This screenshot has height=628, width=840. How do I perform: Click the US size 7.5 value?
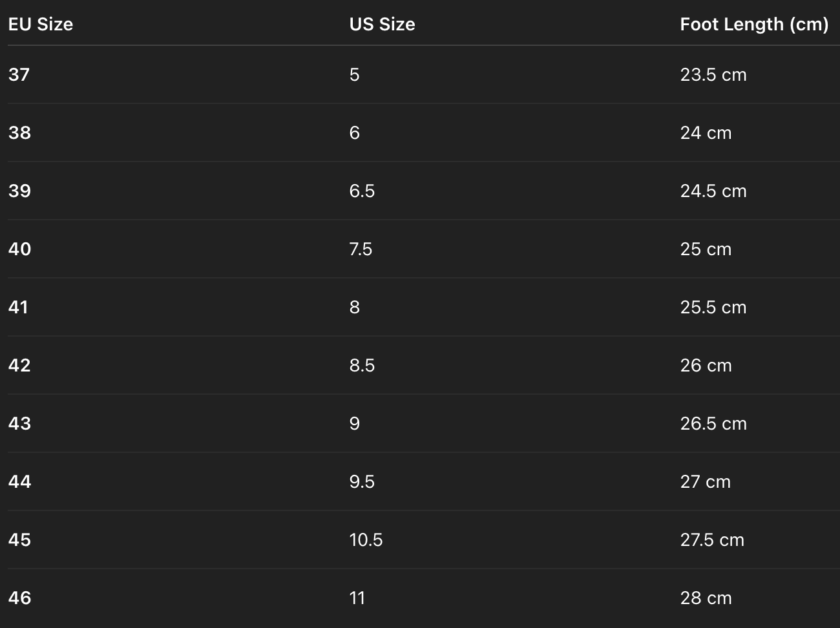tap(361, 249)
